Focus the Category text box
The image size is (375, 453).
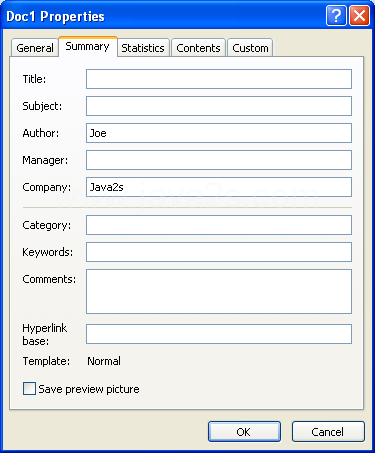tap(219, 225)
